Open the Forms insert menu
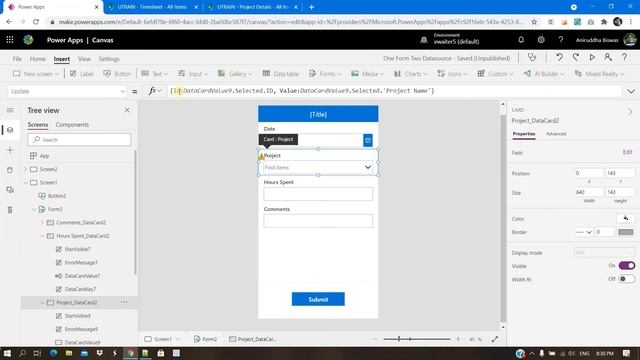Viewport: 640px width, 360px height. click(x=325, y=73)
